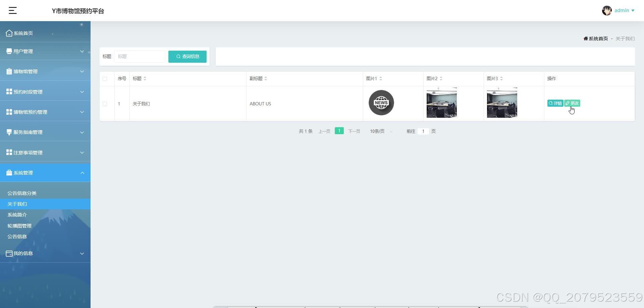
Task: Open the 10条/页 page size dropdown
Action: point(381,131)
